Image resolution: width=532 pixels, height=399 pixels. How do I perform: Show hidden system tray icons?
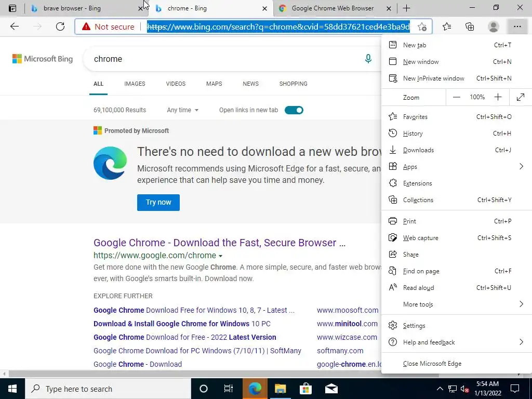[x=440, y=389]
